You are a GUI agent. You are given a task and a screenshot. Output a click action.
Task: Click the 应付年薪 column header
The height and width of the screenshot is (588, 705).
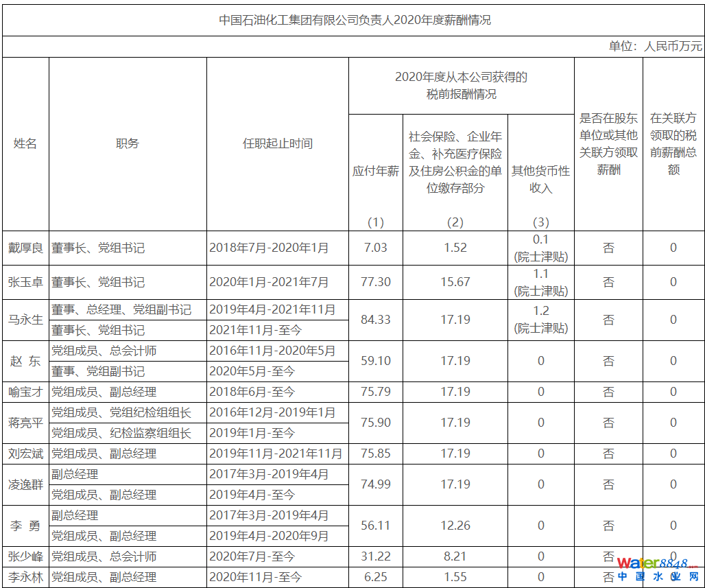[x=375, y=171]
